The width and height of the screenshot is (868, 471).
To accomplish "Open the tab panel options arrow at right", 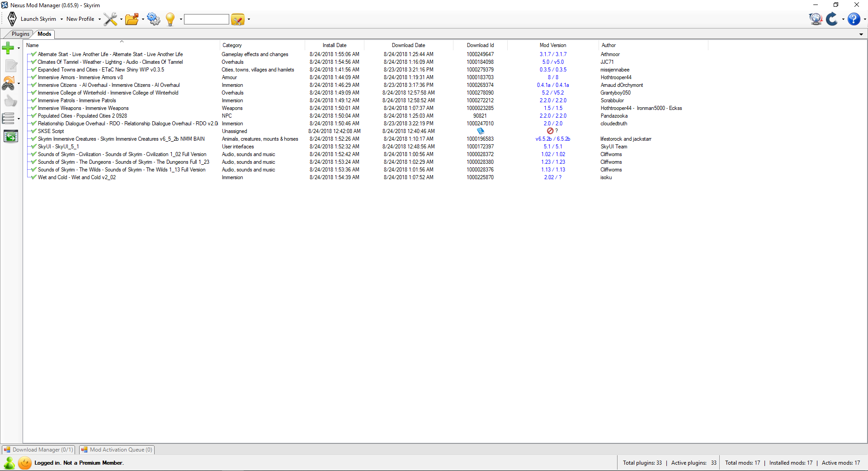I will [x=861, y=34].
